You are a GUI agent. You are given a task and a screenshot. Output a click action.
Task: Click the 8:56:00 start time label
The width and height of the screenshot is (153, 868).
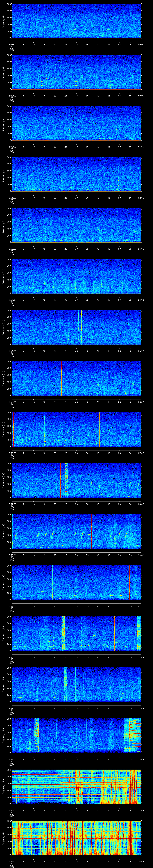[x=12, y=453]
